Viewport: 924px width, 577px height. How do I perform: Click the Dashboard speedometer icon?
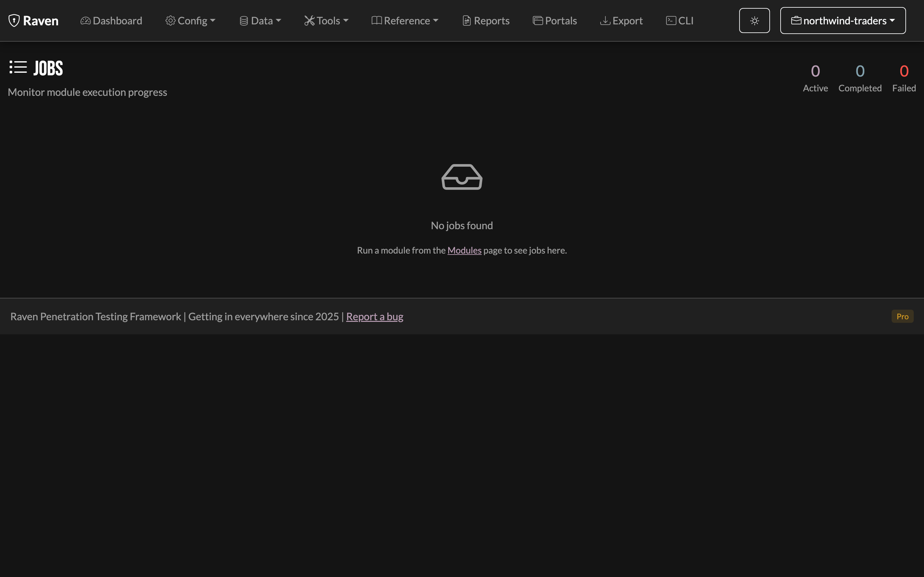tap(86, 21)
